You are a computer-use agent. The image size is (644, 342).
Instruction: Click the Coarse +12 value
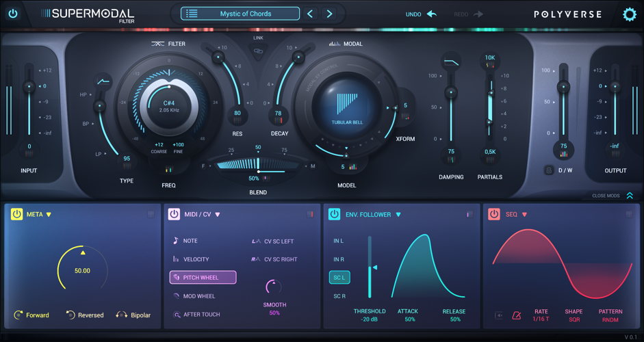[x=159, y=145]
